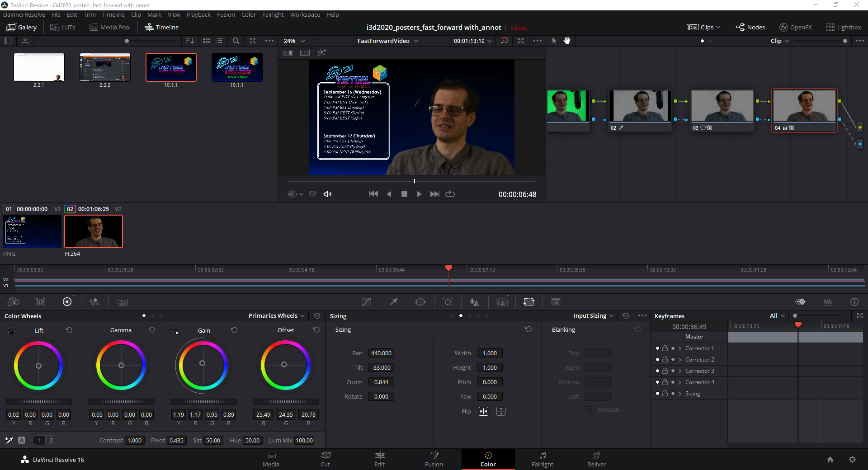Open the Nodes panel button
Screen dimensions: 868x470
point(750,27)
